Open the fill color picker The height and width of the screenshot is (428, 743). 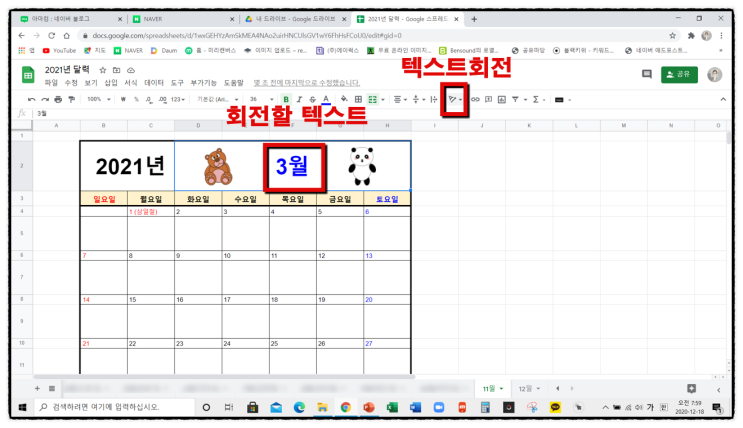[x=344, y=100]
